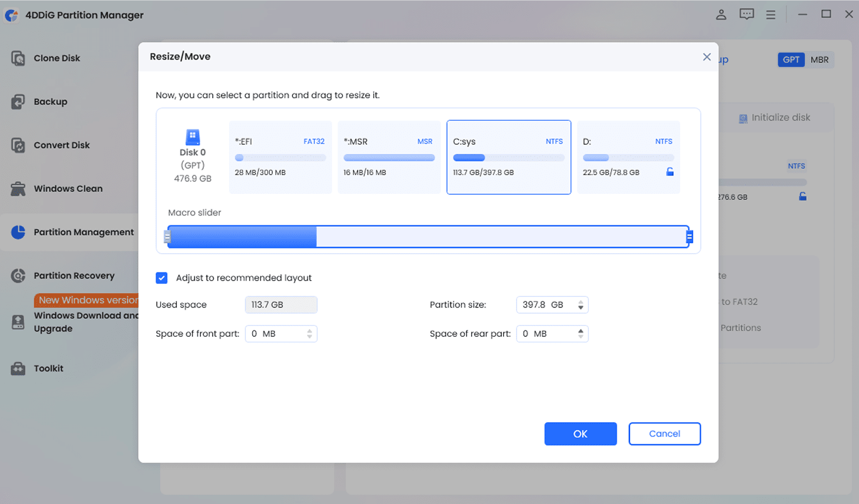This screenshot has width=859, height=504.
Task: Select the *:EFI FAT32 partition card
Action: click(x=280, y=157)
